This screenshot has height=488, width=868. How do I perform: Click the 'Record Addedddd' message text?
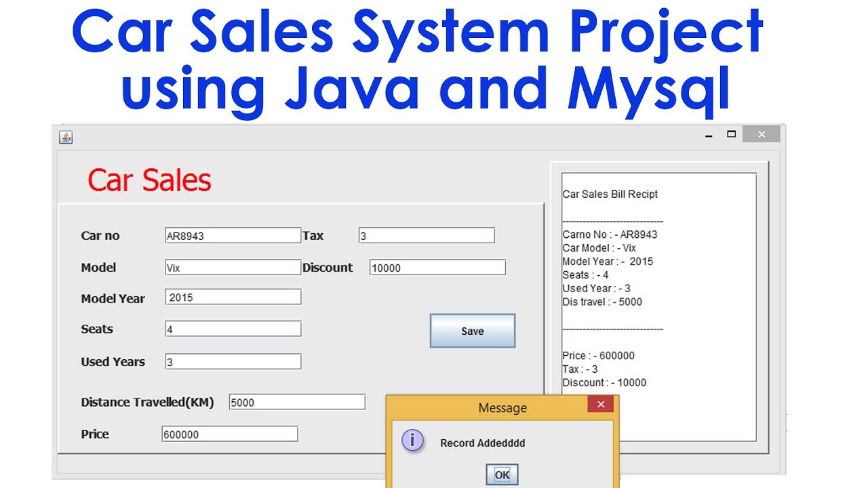[483, 443]
